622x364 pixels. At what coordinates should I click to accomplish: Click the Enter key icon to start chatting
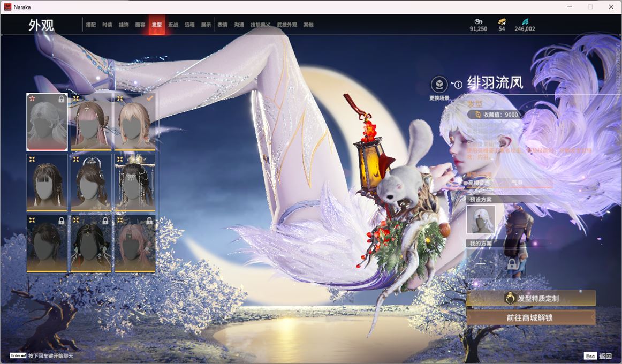tap(18, 355)
